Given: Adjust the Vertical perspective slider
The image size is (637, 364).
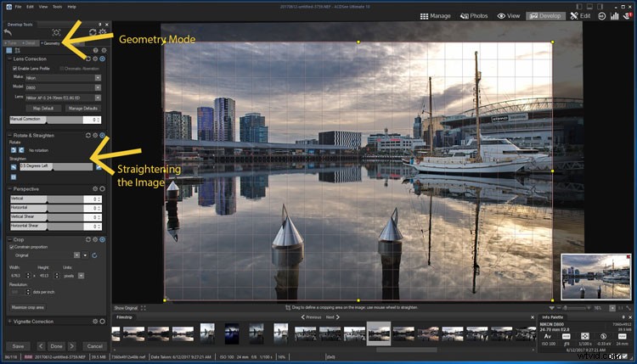Looking at the screenshot, I should coord(47,199).
